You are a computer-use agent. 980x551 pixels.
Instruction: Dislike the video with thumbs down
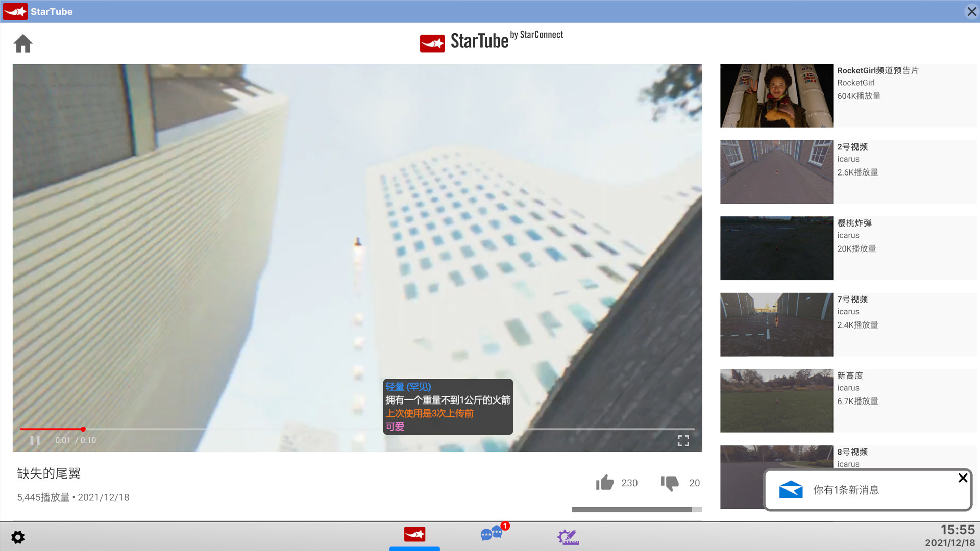point(670,483)
